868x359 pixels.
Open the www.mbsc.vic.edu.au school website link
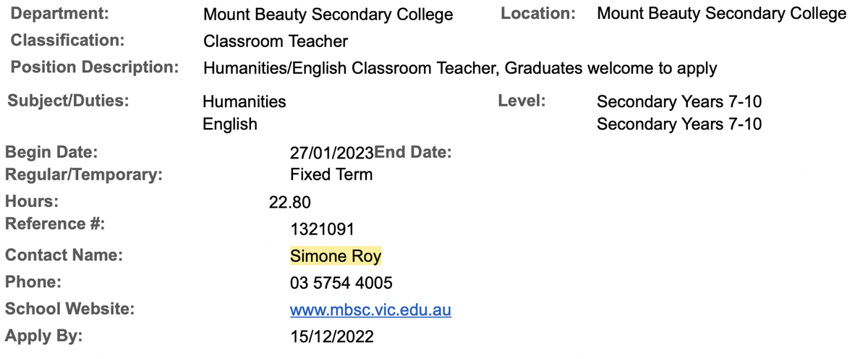[x=370, y=310]
